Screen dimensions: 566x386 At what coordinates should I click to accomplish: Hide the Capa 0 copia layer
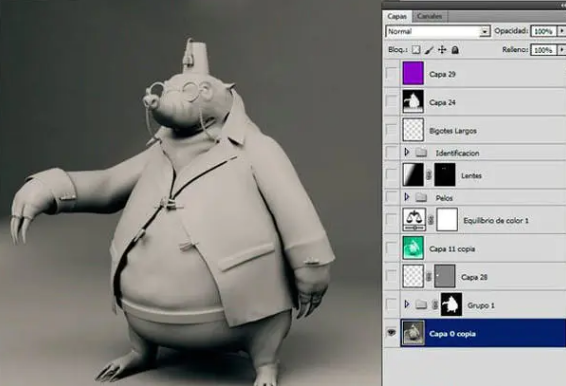391,333
